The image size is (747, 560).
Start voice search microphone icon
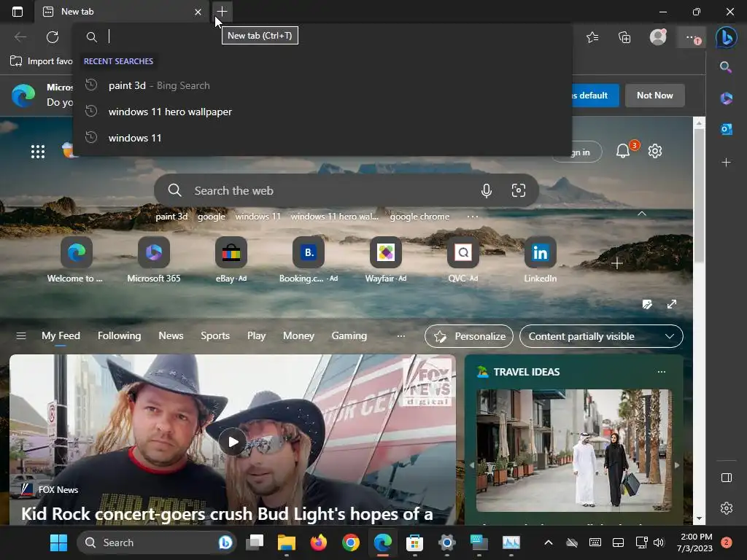tap(487, 190)
